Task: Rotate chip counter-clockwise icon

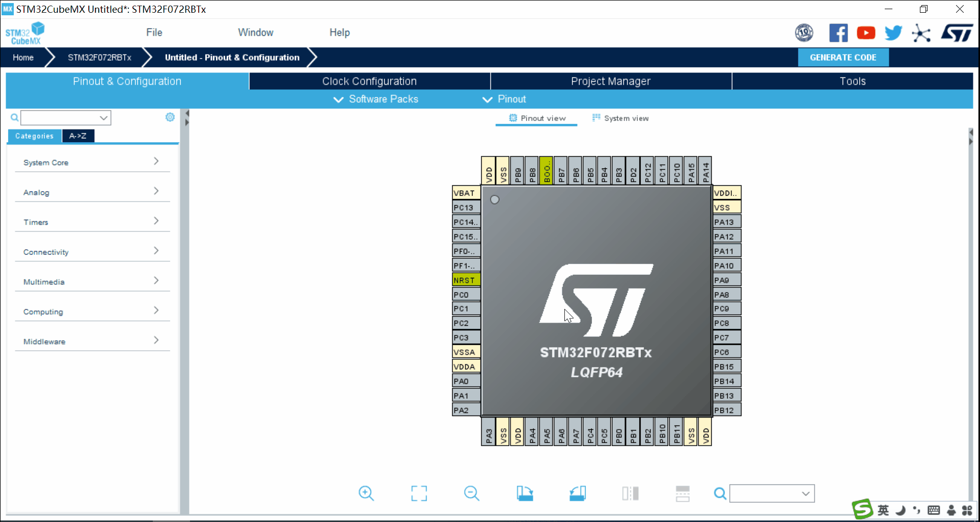Action: [578, 493]
